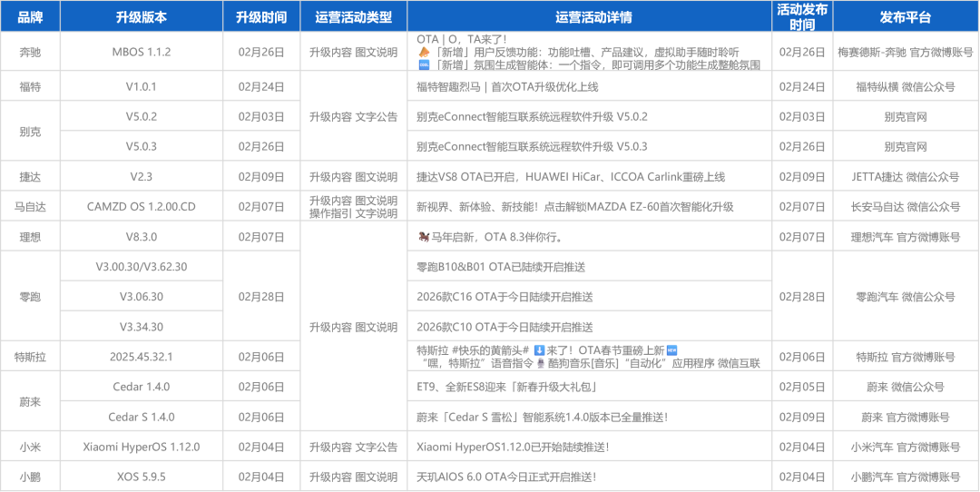This screenshot has height=492, width=980.
Task: Select the V5.0.3 version cell
Action: click(x=142, y=146)
